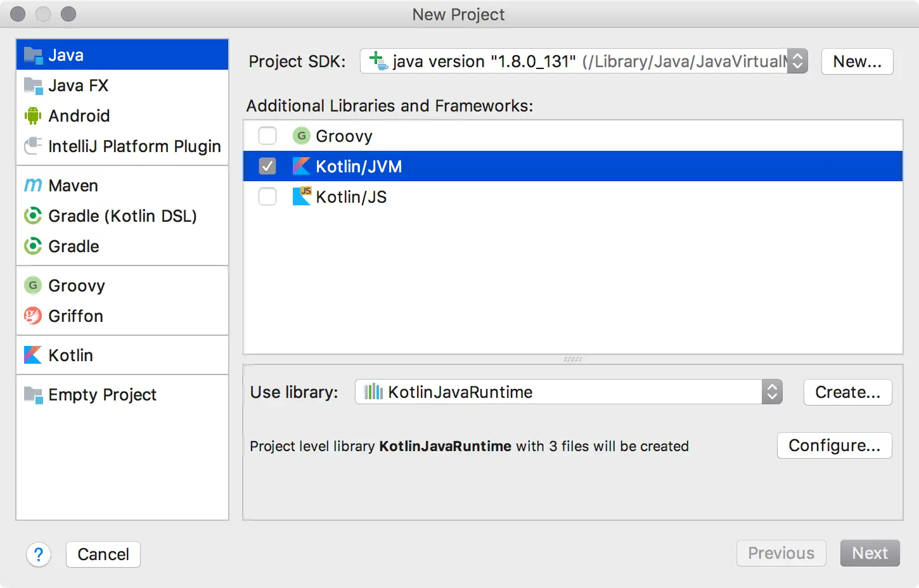Viewport: 919px width, 588px height.
Task: Click the splitter handle below frameworks list
Action: [573, 359]
